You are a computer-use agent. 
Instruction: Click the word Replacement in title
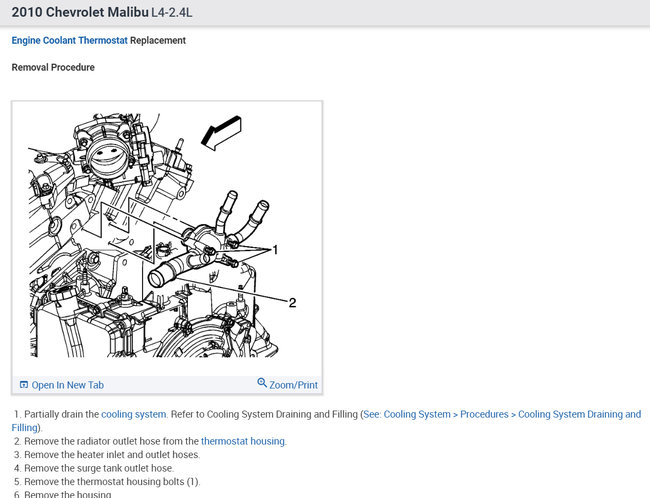pyautogui.click(x=158, y=41)
